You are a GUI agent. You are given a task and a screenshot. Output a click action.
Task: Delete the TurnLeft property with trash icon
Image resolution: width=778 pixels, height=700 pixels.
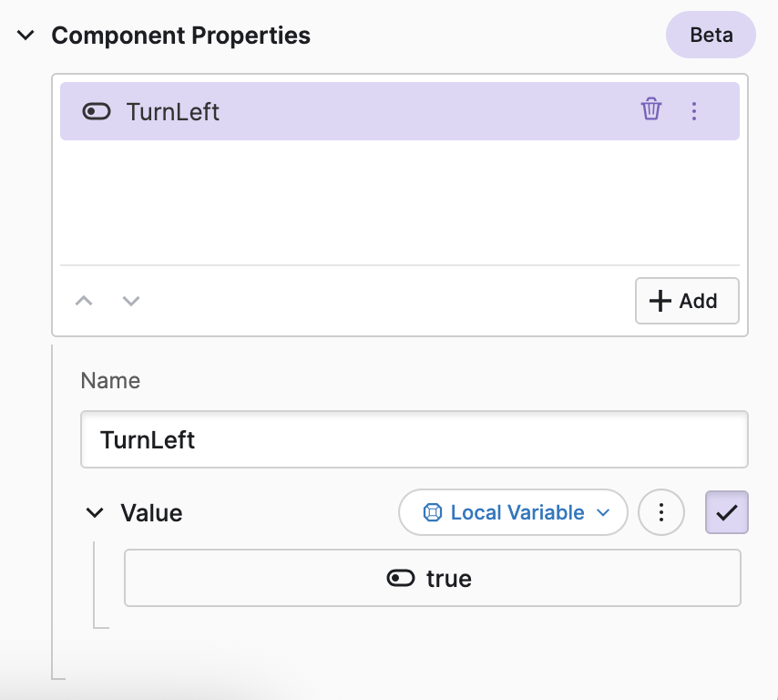(x=650, y=110)
